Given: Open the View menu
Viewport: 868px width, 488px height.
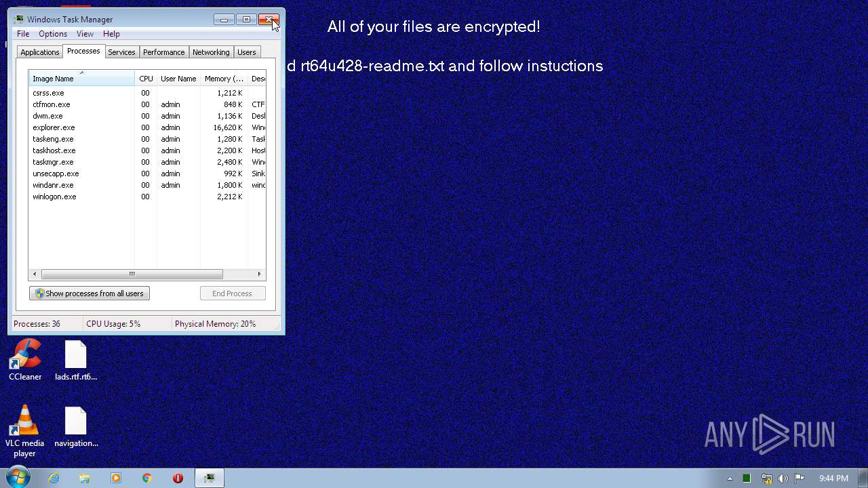Looking at the screenshot, I should pos(85,34).
